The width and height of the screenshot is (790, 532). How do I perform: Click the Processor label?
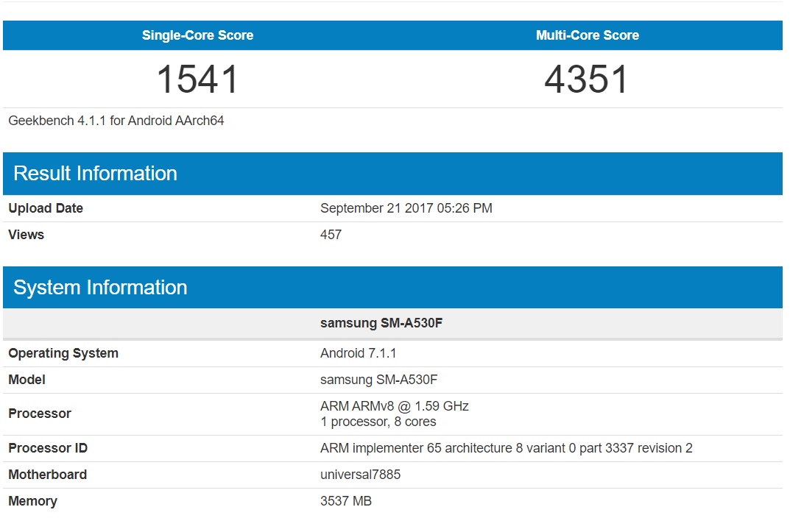click(40, 414)
